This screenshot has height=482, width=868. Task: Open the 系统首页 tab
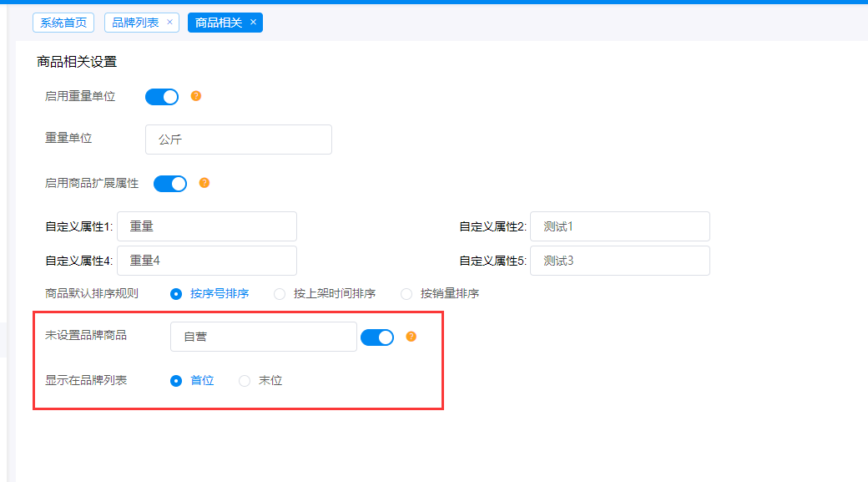coord(63,23)
